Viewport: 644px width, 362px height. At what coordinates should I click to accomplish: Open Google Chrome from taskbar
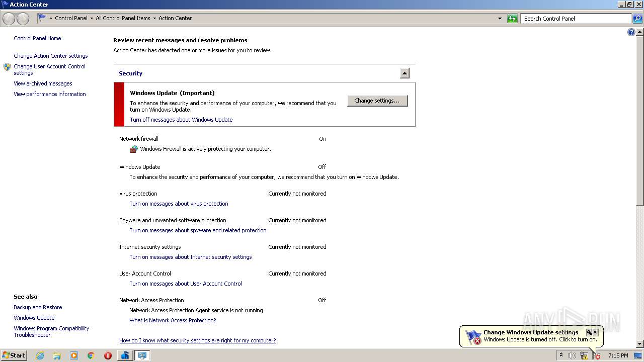pos(91,355)
